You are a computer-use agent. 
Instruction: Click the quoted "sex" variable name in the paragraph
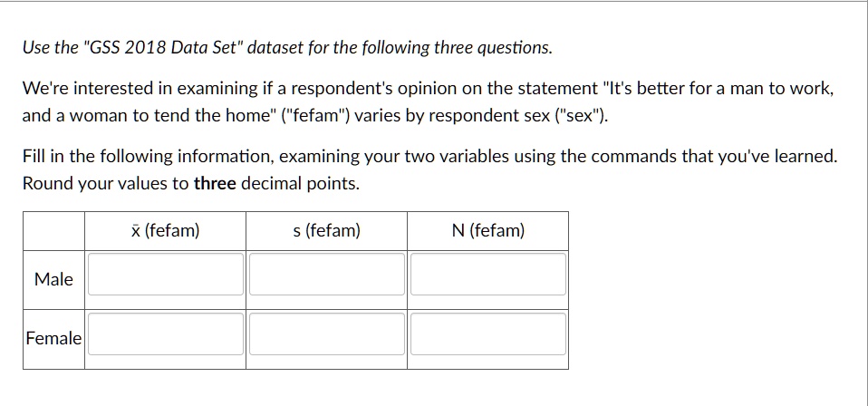[580, 116]
